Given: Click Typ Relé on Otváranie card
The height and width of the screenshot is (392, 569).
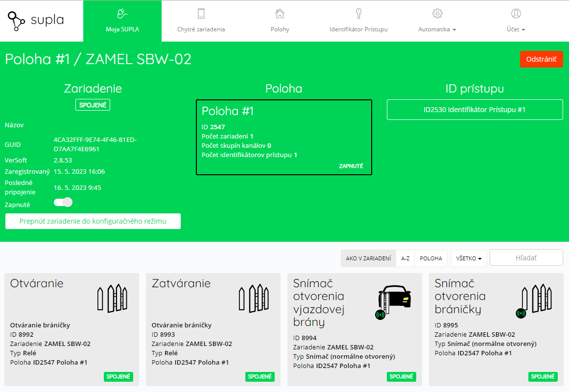Looking at the screenshot, I should (x=23, y=353).
